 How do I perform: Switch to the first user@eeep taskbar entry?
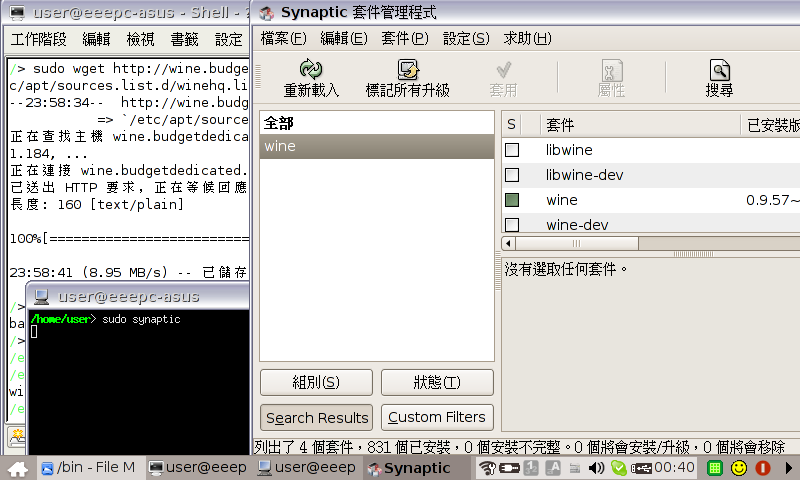[x=198, y=468]
